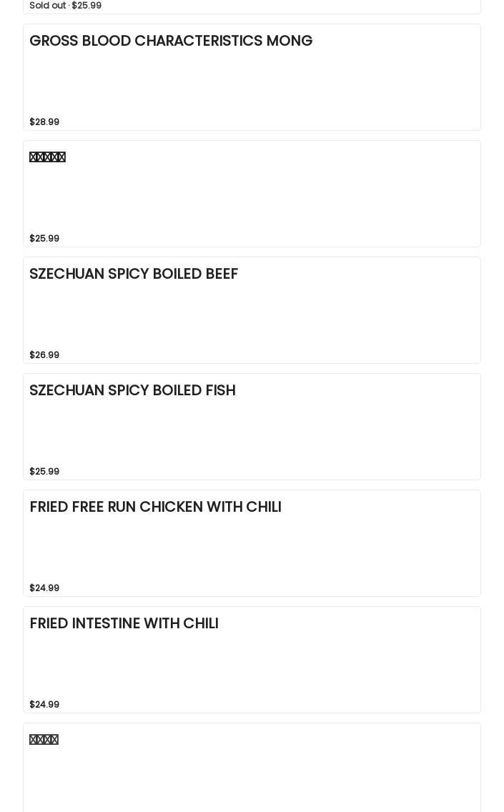
Task: Open the unnamed item below Gross Blood
Action: (47, 157)
